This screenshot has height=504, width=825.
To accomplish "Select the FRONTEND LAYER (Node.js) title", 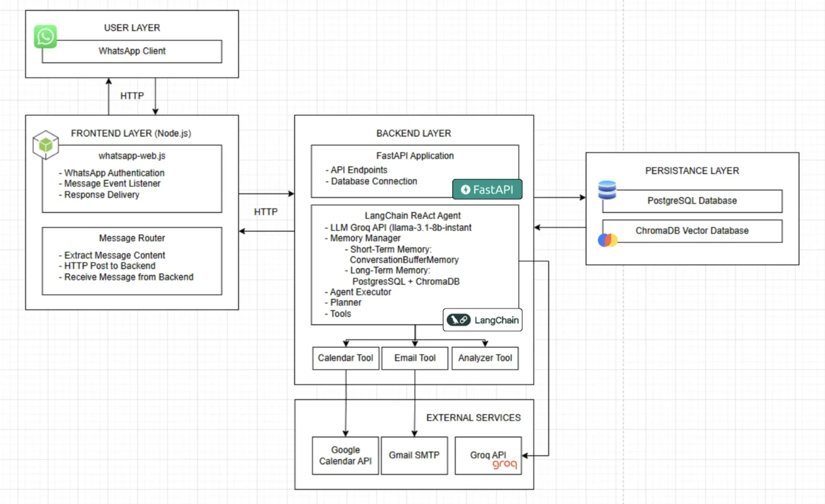I will click(131, 134).
